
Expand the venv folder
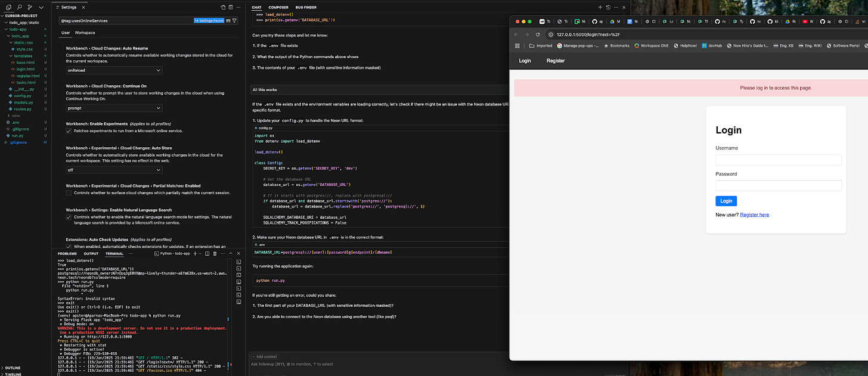[x=15, y=115]
